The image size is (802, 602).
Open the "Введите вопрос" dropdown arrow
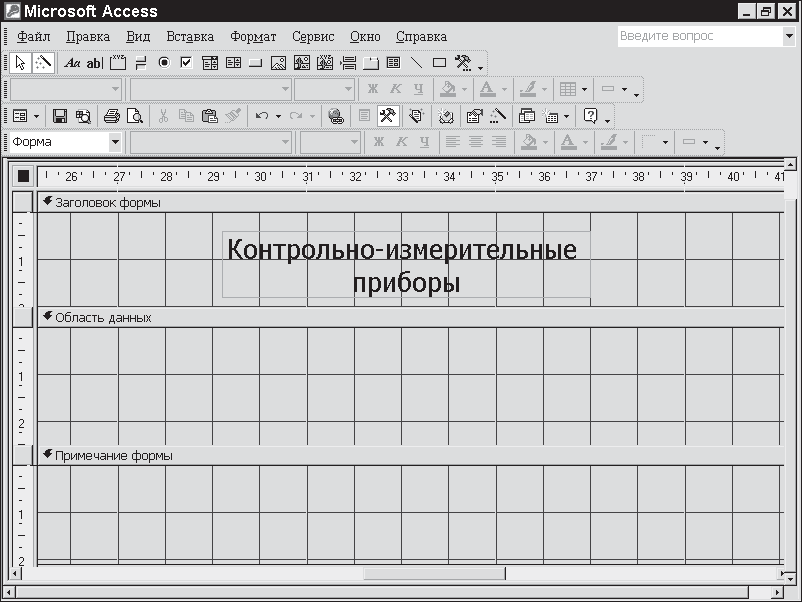pyautogui.click(x=788, y=36)
